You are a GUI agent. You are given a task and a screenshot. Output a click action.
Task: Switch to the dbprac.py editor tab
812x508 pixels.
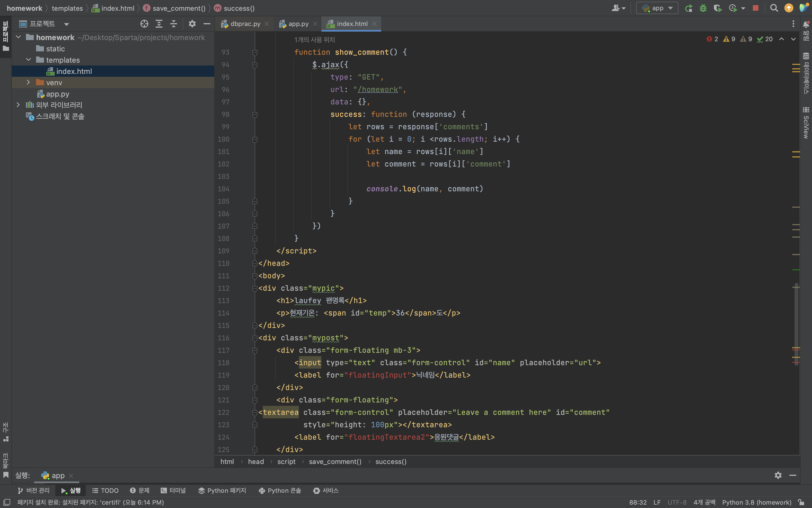point(245,24)
